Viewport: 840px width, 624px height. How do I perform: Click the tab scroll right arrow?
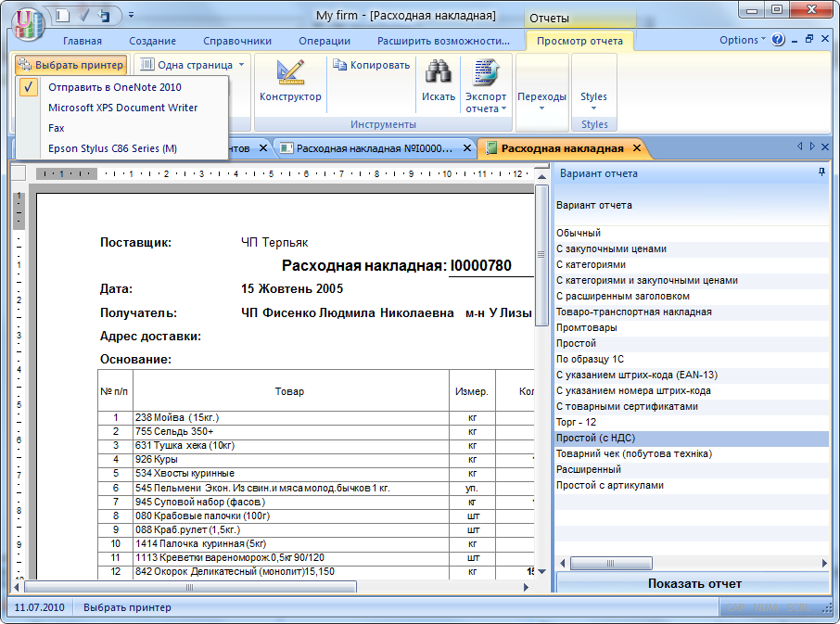tap(812, 146)
